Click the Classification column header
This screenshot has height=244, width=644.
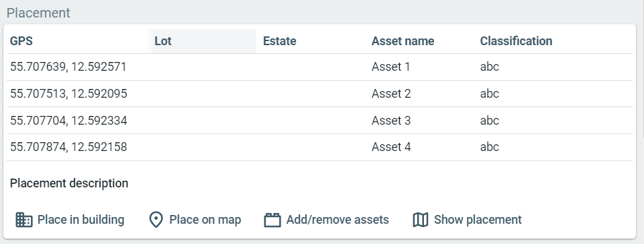coord(516,41)
